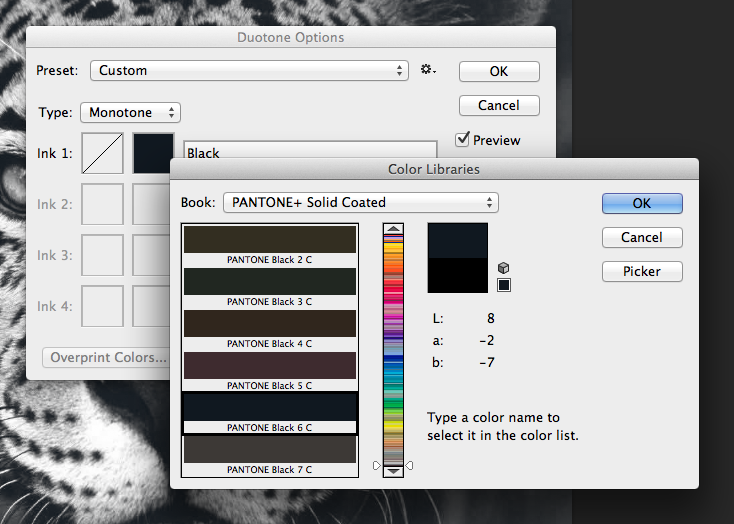This screenshot has width=734, height=524.
Task: Click scroll down arrow on color strip
Action: 393,471
